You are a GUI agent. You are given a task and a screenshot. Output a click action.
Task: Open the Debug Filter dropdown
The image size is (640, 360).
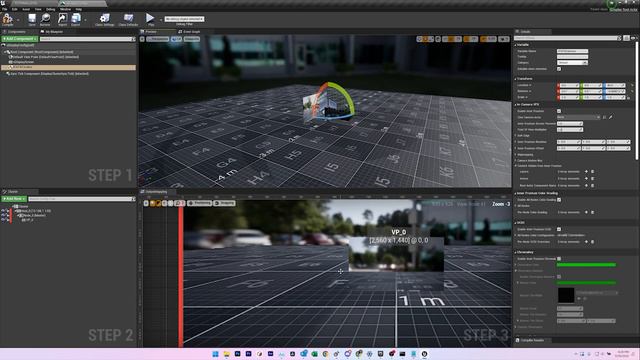184,19
